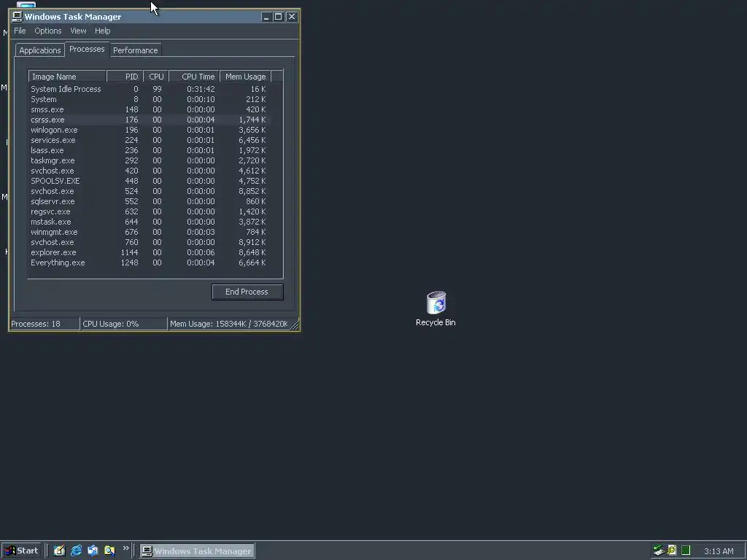The height and width of the screenshot is (560, 747).
Task: Open the View menu
Action: [78, 31]
